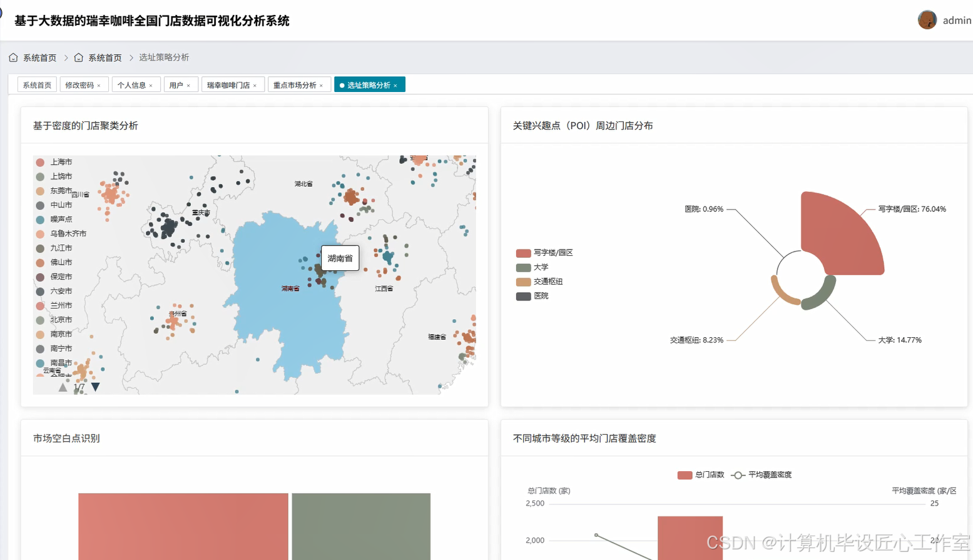Toggle 总门店数 legend in density chart
This screenshot has height=560, width=973.
pyautogui.click(x=701, y=475)
